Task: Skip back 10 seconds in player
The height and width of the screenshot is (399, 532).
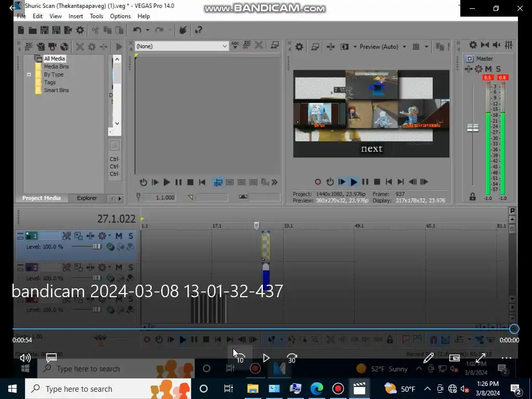Action: coord(240,358)
